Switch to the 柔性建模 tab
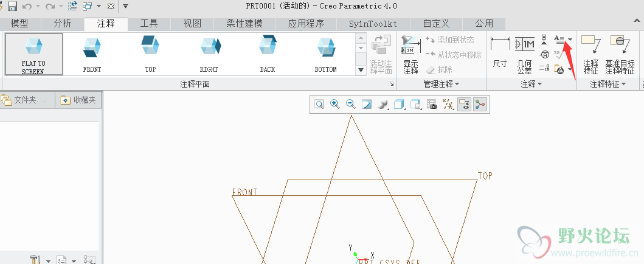Screen dimensions: 644x264 [244, 24]
